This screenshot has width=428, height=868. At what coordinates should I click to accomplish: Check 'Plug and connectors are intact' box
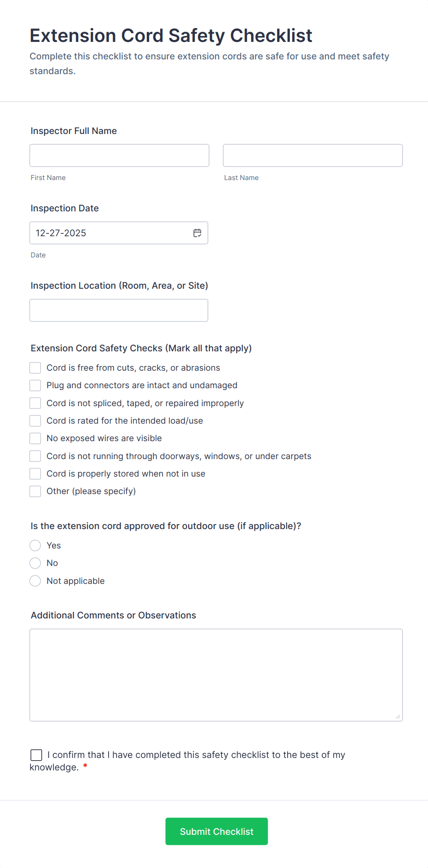pyautogui.click(x=35, y=385)
